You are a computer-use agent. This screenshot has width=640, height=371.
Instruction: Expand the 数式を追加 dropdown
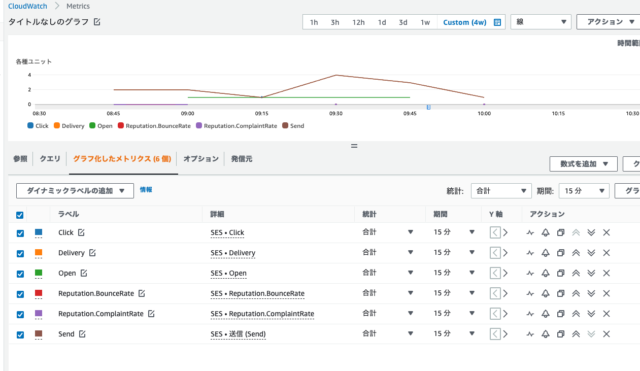click(x=583, y=164)
